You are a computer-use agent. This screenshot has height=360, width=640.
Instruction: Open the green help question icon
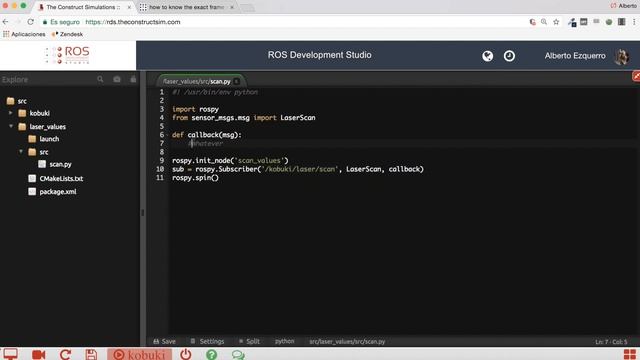coord(211,354)
